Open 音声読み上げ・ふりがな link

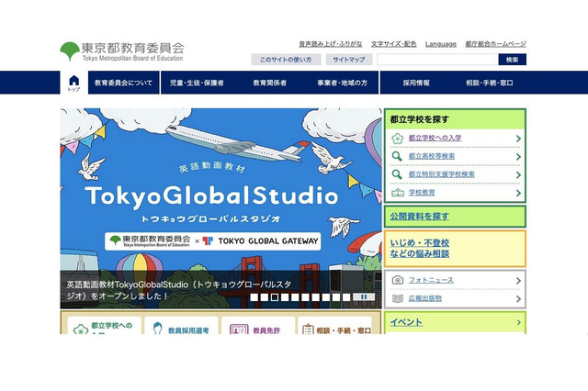click(x=331, y=44)
